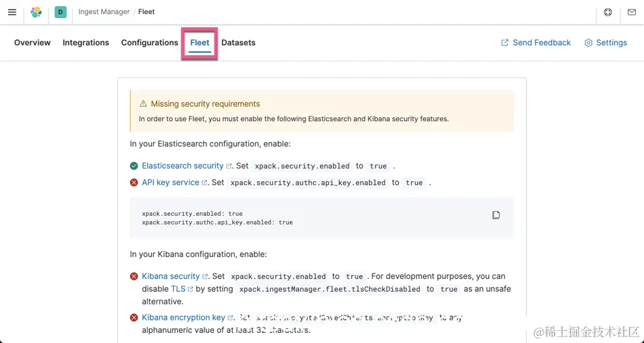This screenshot has height=343, width=644.
Task: Click the Settings gear icon
Action: (x=589, y=43)
